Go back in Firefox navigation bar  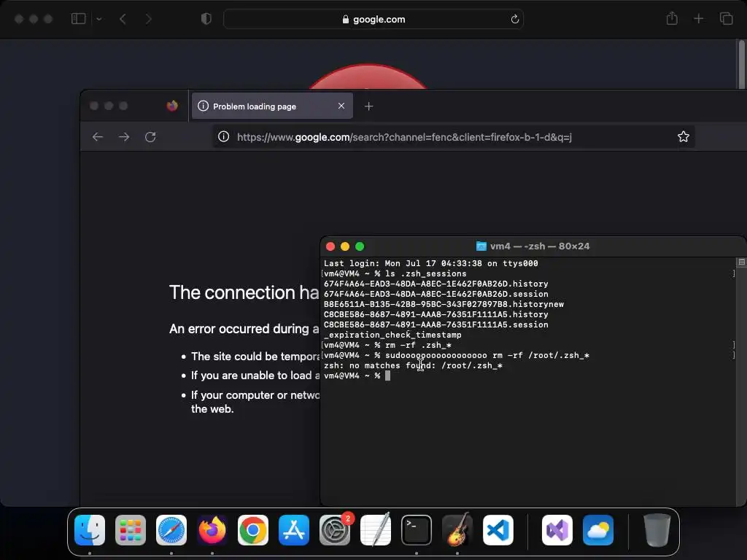(x=98, y=137)
